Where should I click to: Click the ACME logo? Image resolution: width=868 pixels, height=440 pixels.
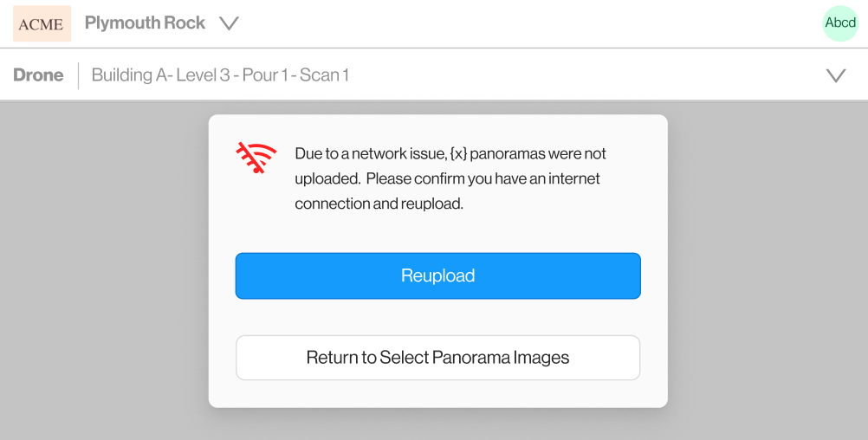(42, 24)
